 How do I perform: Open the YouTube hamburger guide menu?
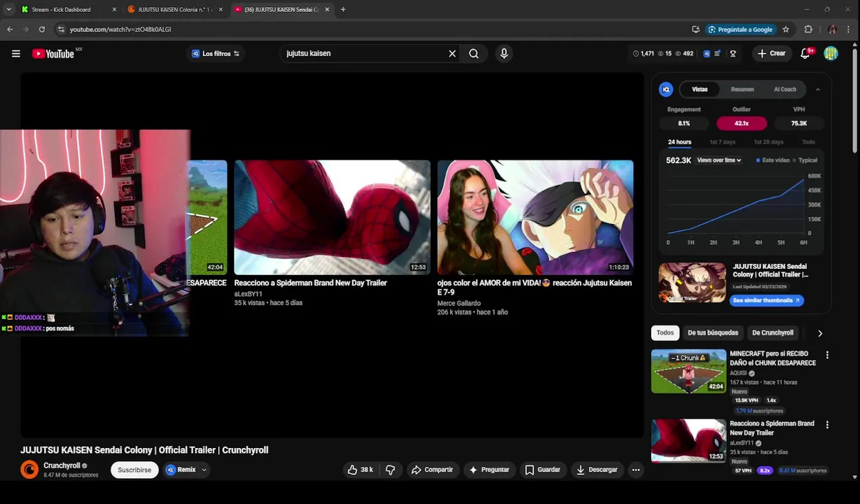coord(15,53)
